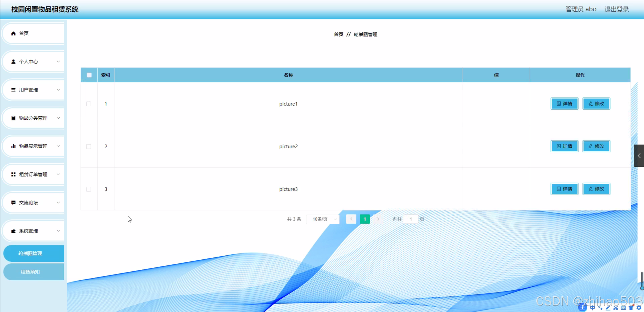Viewport: 644px width, 312px height.
Task: Select the 轮播图管理 submenu item
Action: [30, 253]
